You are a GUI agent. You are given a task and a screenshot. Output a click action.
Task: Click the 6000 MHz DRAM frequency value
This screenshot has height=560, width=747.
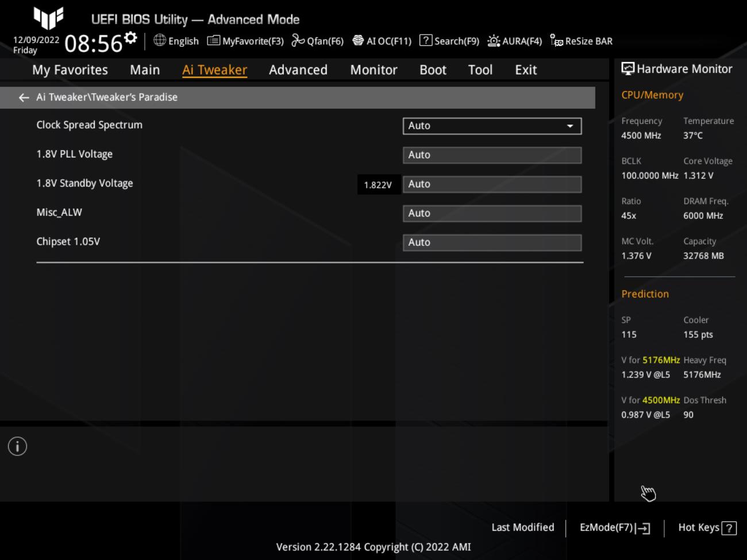[703, 216]
